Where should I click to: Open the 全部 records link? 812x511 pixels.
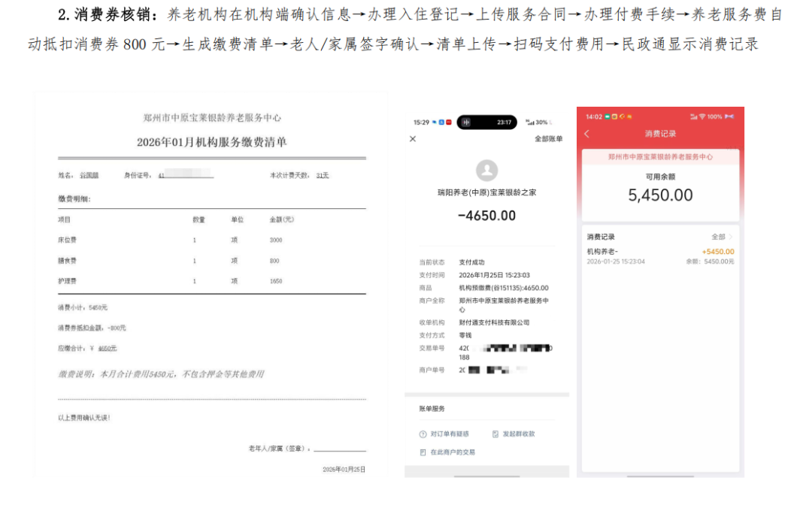(x=718, y=237)
